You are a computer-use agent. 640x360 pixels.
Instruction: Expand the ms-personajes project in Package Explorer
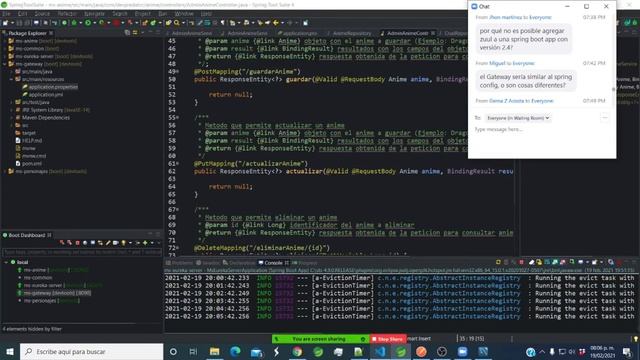tap(4, 171)
